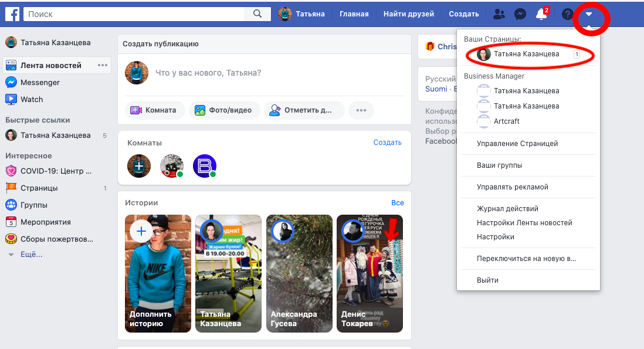Open friend requests icon in top bar
644x349 pixels.
point(499,14)
